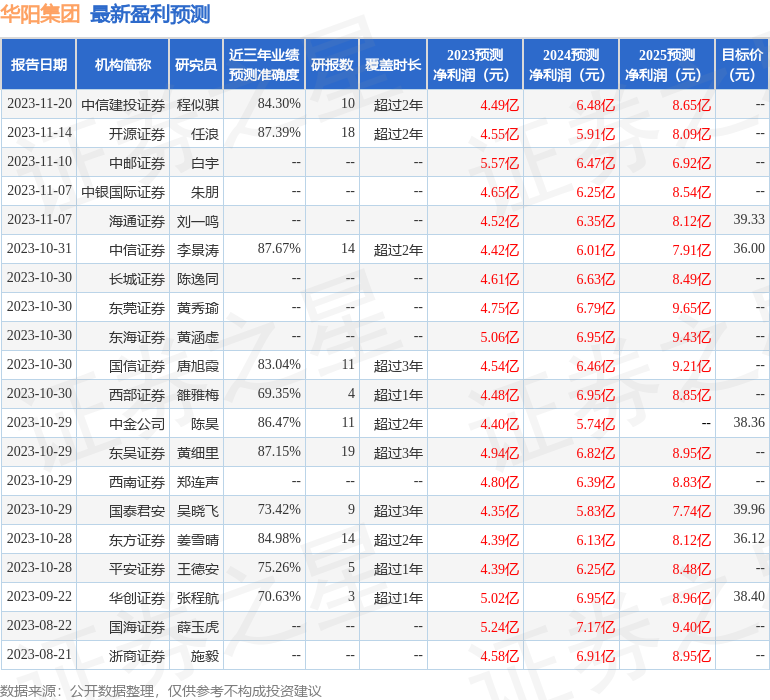
Task: Select the 2023-11-20 date cell
Action: coord(39,104)
